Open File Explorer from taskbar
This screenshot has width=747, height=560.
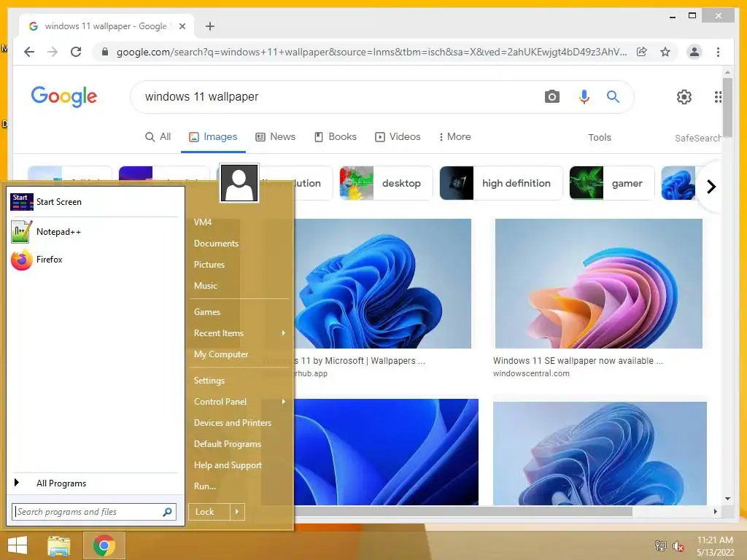[58, 545]
